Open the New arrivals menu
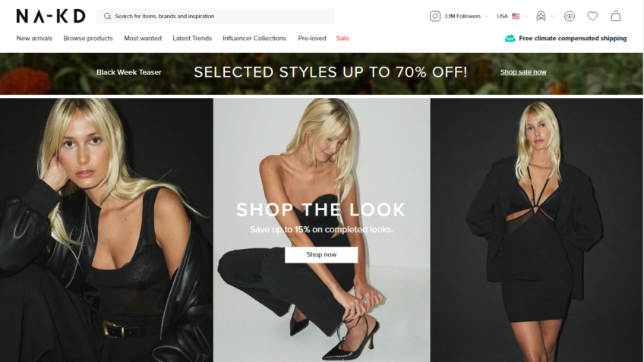The width and height of the screenshot is (644, 362). tap(34, 38)
